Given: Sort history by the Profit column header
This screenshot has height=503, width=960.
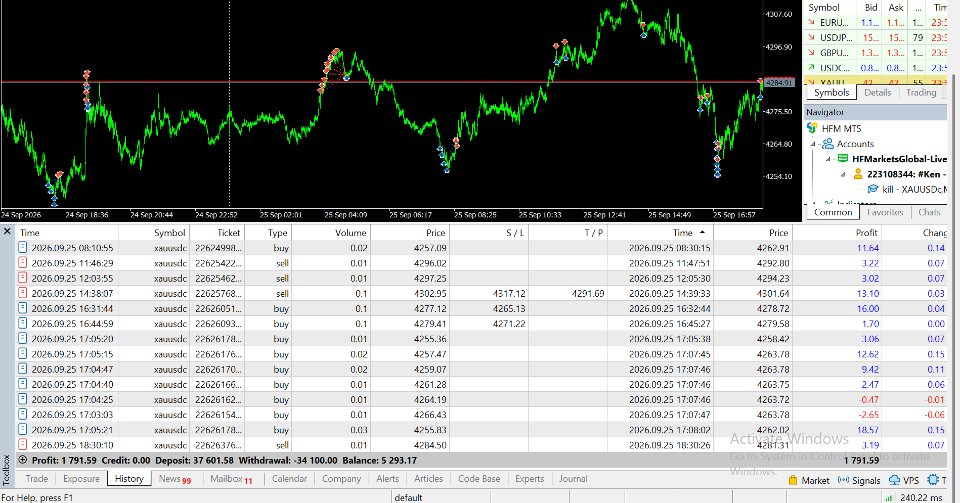Looking at the screenshot, I should 837,233.
